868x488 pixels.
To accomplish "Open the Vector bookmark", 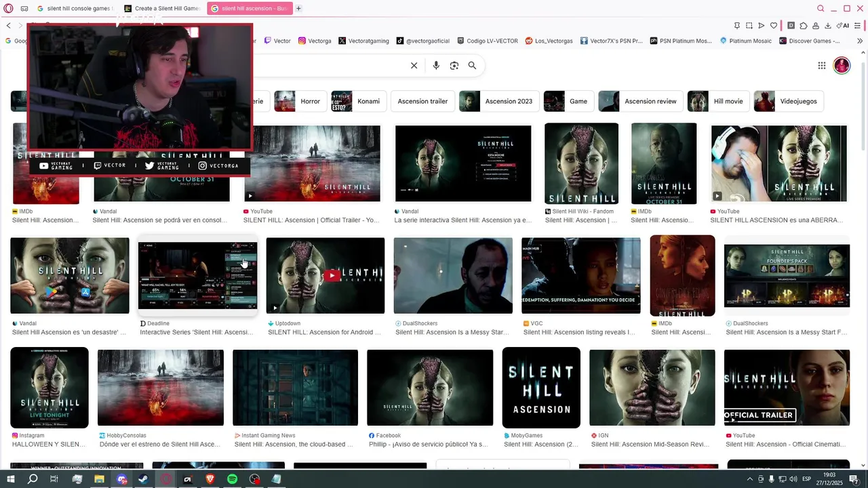I will tap(277, 41).
